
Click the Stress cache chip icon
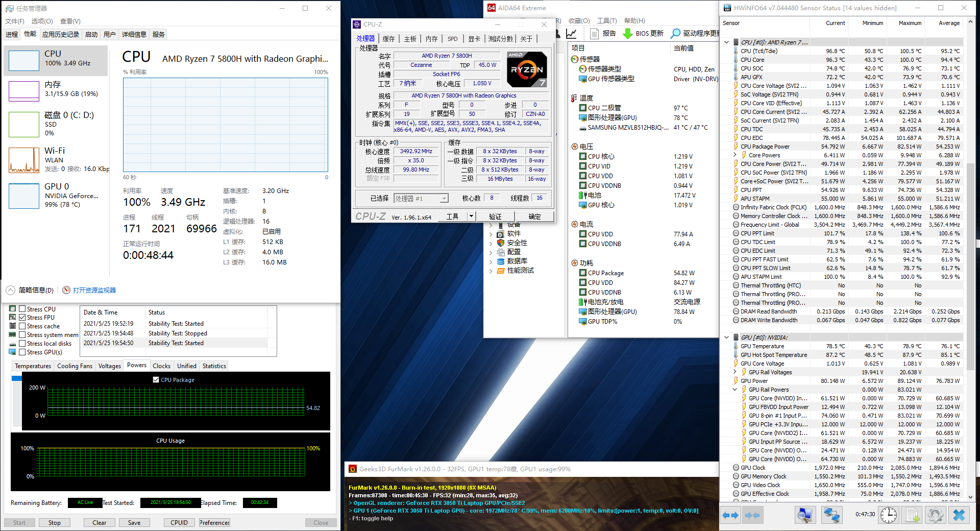[12, 326]
